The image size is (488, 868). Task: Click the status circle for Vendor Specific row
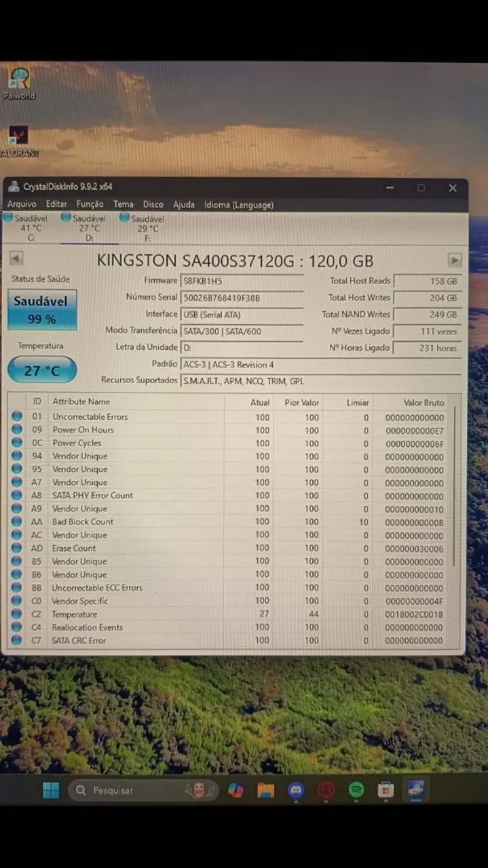point(16,601)
